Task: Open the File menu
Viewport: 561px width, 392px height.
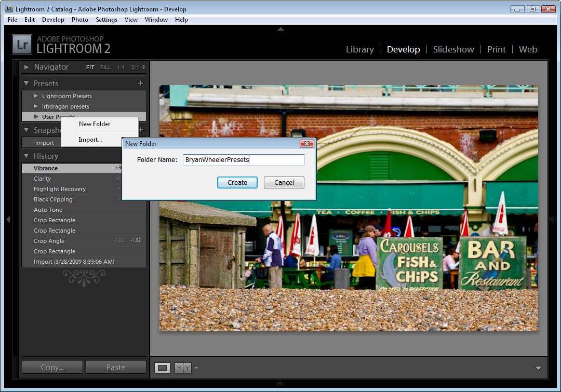Action: coord(12,20)
